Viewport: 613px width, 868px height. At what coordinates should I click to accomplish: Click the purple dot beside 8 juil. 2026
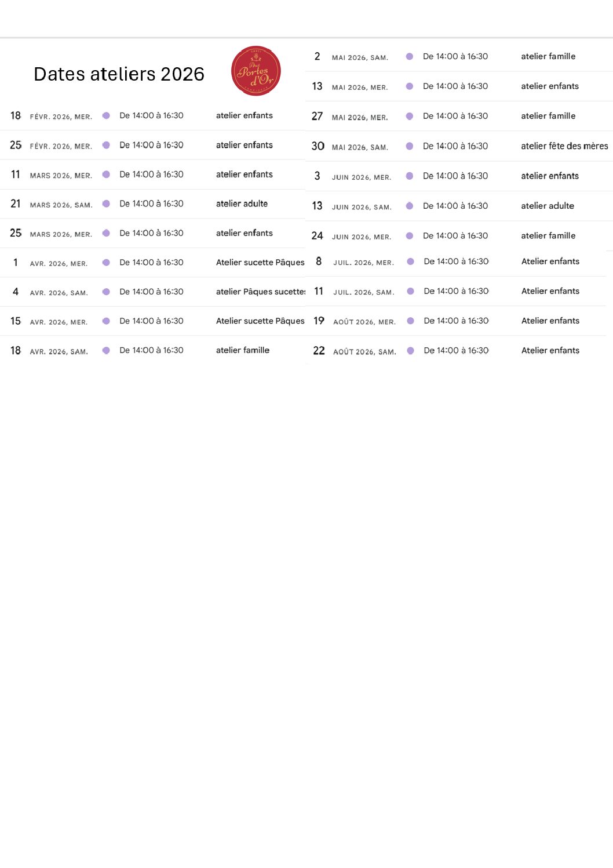pos(410,262)
